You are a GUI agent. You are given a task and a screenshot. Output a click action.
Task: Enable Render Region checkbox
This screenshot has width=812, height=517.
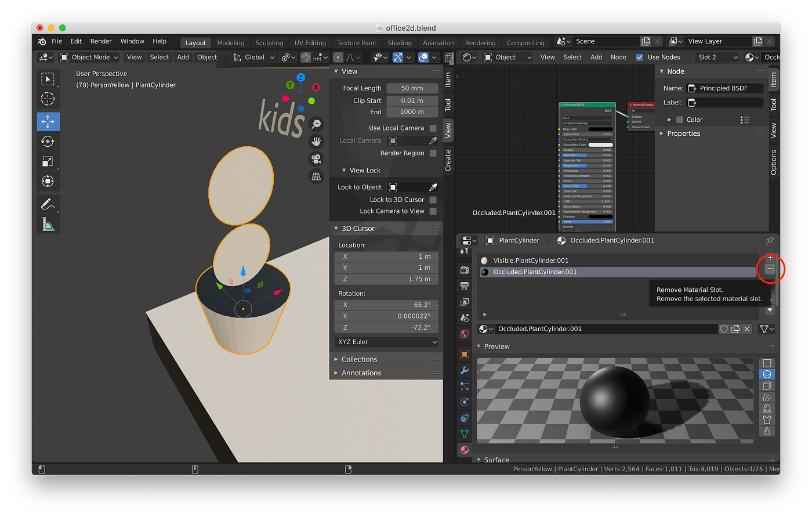click(x=433, y=153)
